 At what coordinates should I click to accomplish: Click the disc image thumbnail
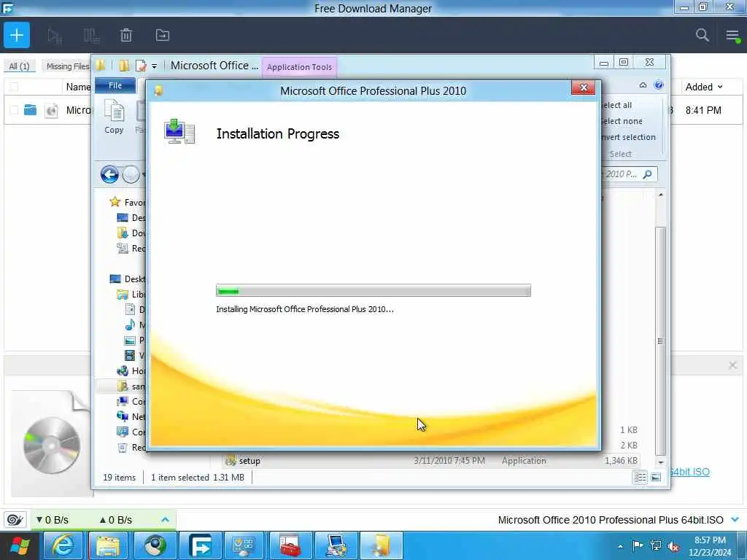point(51,445)
